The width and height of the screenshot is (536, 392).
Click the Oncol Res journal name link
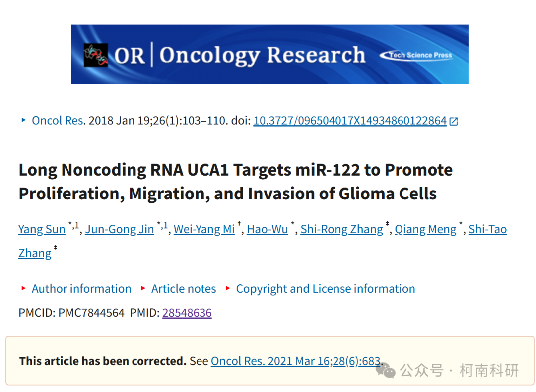click(x=58, y=120)
